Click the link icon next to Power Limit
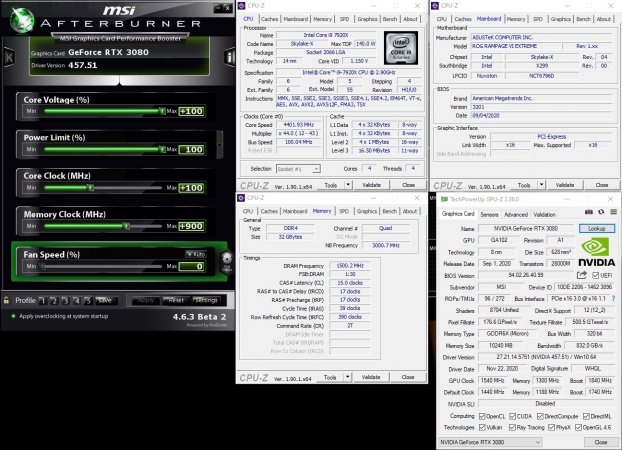 click(x=220, y=144)
